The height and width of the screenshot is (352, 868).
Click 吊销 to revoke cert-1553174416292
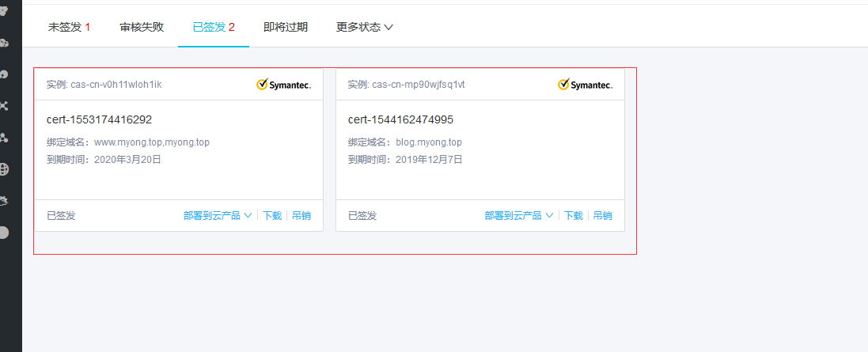tap(301, 216)
